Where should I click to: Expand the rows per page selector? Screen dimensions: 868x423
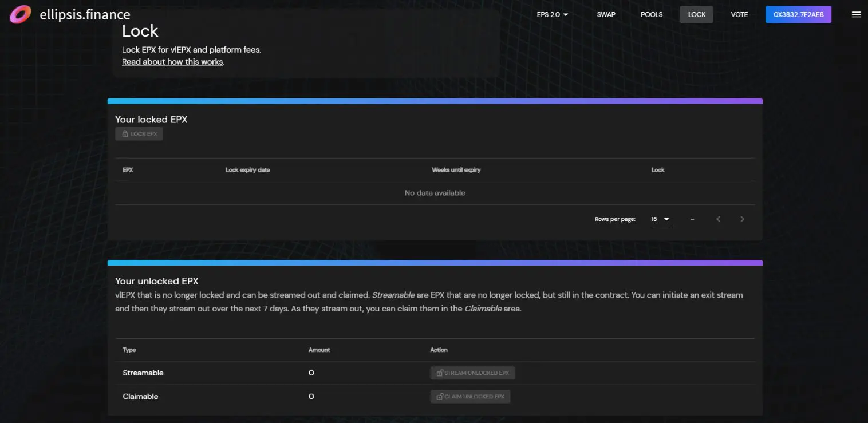pyautogui.click(x=661, y=219)
